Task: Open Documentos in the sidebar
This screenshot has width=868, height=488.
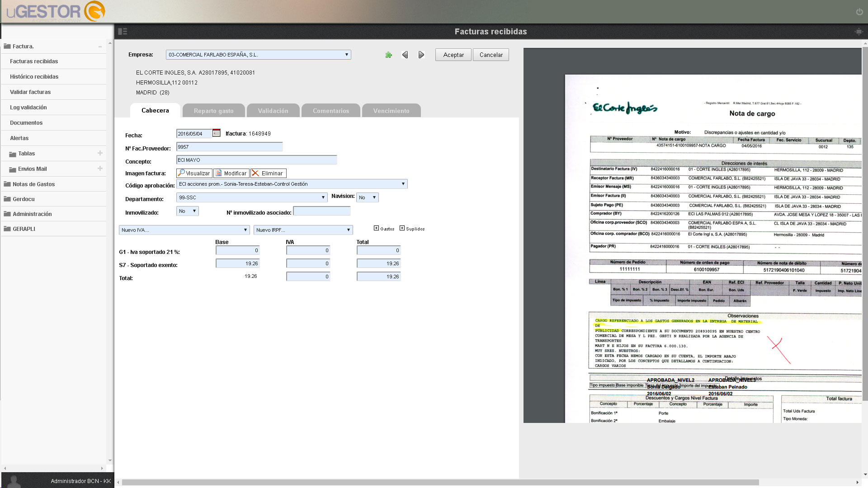Action: click(x=54, y=123)
